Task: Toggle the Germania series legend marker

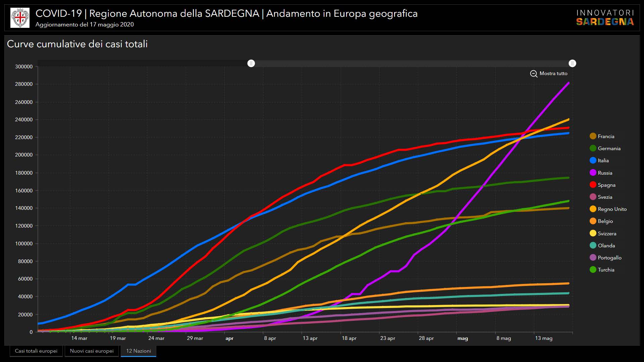Action: tap(593, 148)
